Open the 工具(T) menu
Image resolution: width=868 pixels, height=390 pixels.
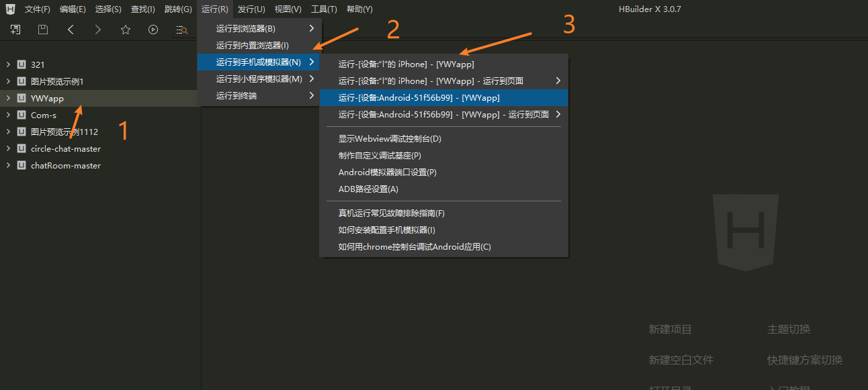coord(324,9)
